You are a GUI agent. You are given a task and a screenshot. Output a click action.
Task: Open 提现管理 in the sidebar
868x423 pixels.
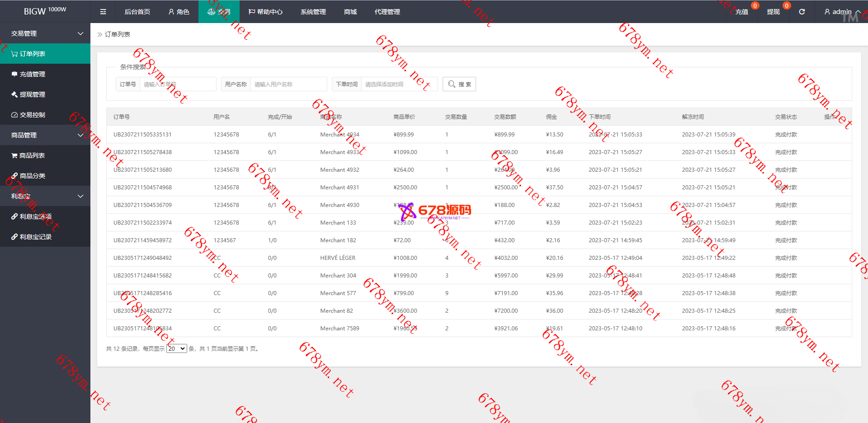32,94
